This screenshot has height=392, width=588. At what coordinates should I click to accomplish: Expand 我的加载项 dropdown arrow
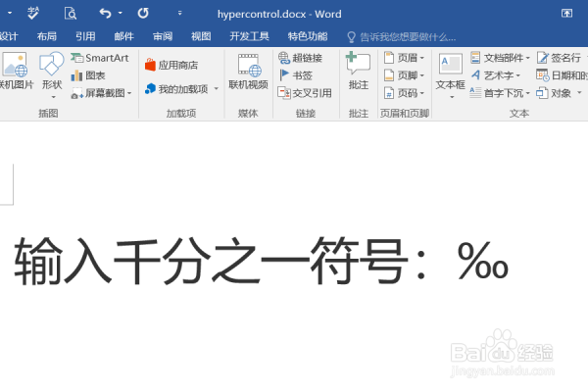pos(217,89)
